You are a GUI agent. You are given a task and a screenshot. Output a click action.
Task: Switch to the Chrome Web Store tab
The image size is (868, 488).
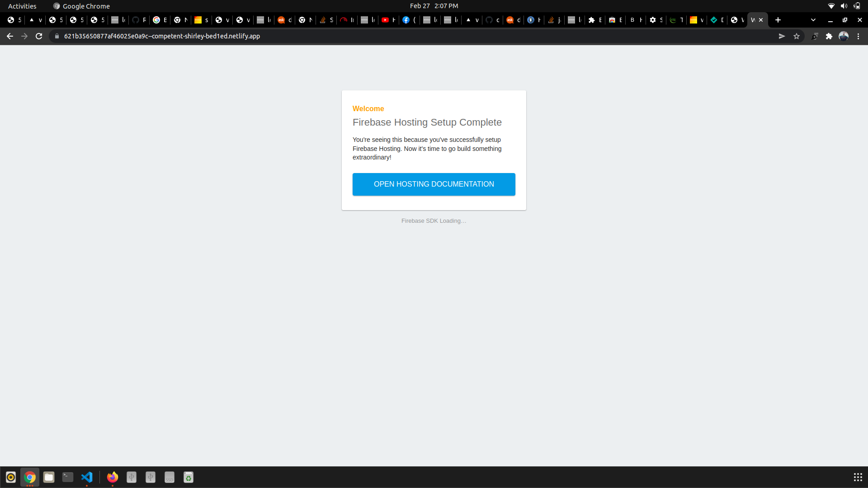(615, 20)
